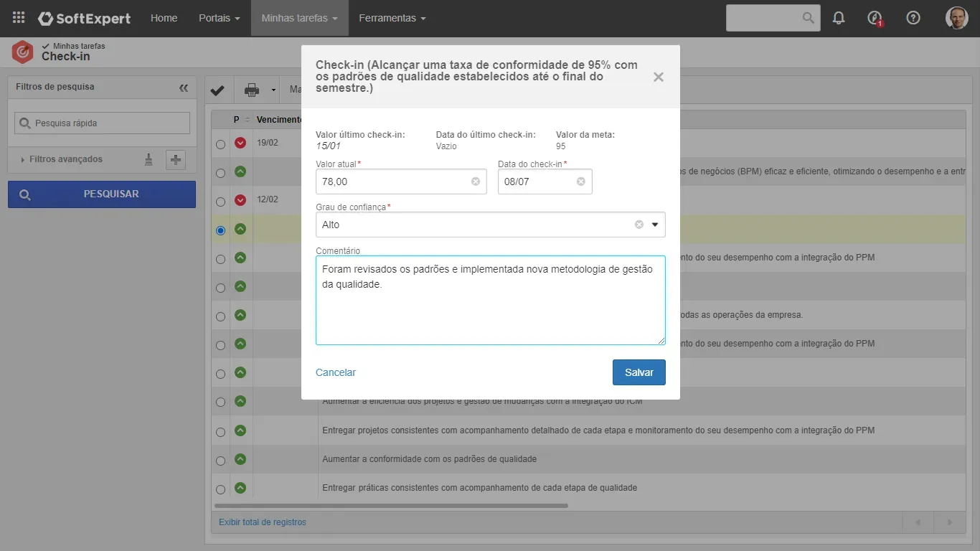Screen dimensions: 980x551
Task: Click the add filter plus icon
Action: tap(176, 159)
